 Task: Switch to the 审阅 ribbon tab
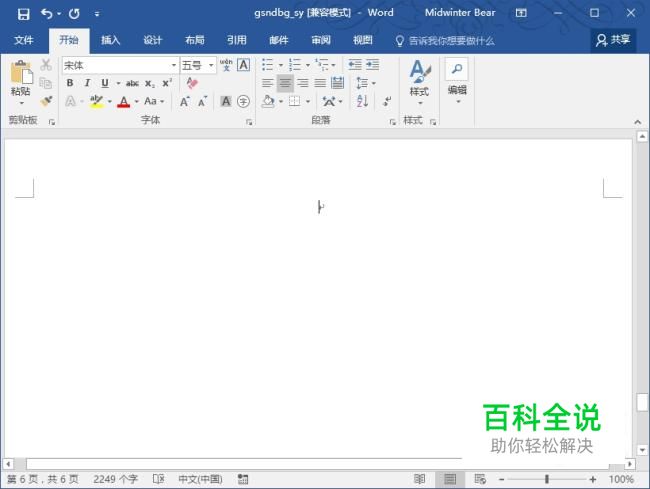[x=321, y=40]
